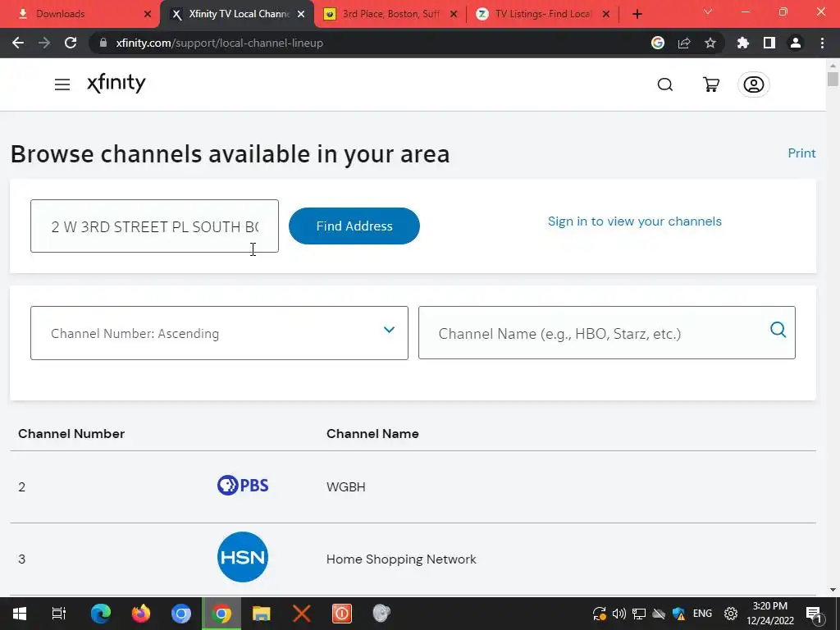Open the taskbar clock showing 3:20 PM
840x630 pixels.
770,614
